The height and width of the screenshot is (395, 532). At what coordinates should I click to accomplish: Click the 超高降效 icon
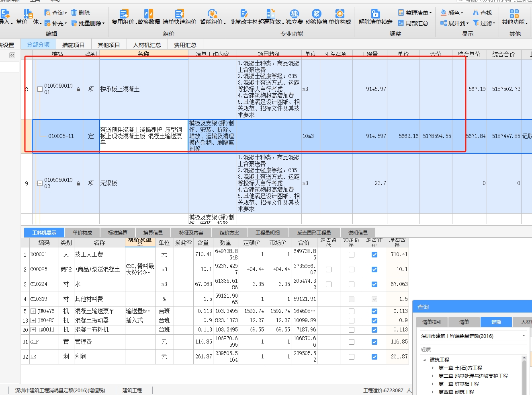pos(271,14)
